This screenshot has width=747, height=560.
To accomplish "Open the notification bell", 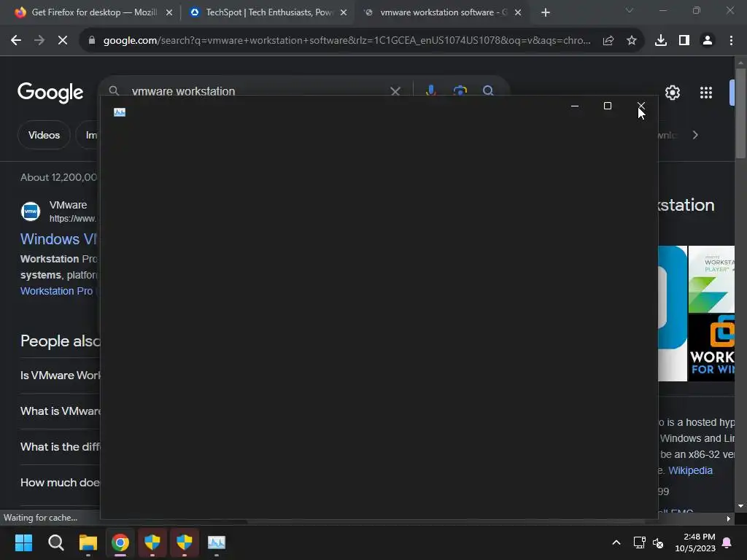I will pos(727,542).
